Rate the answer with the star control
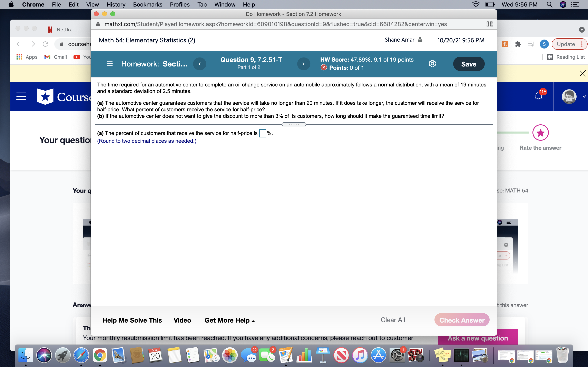Image resolution: width=588 pixels, height=367 pixels. click(x=540, y=133)
